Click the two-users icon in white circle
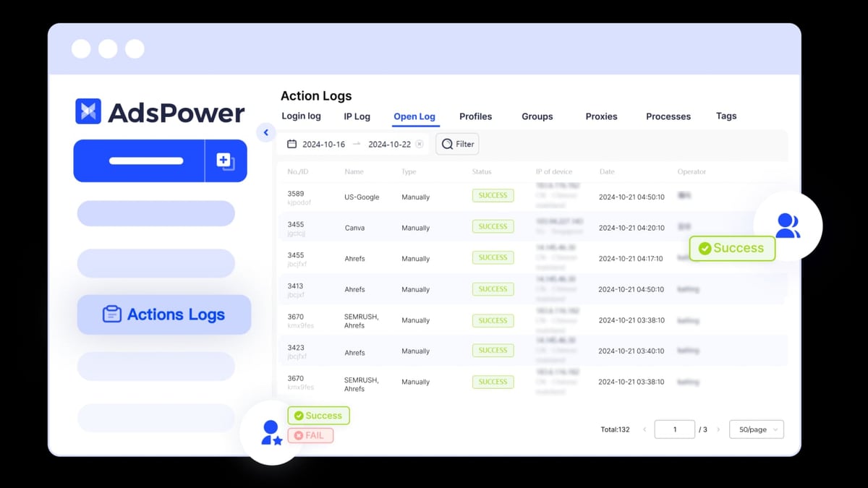868x488 pixels. (x=788, y=226)
